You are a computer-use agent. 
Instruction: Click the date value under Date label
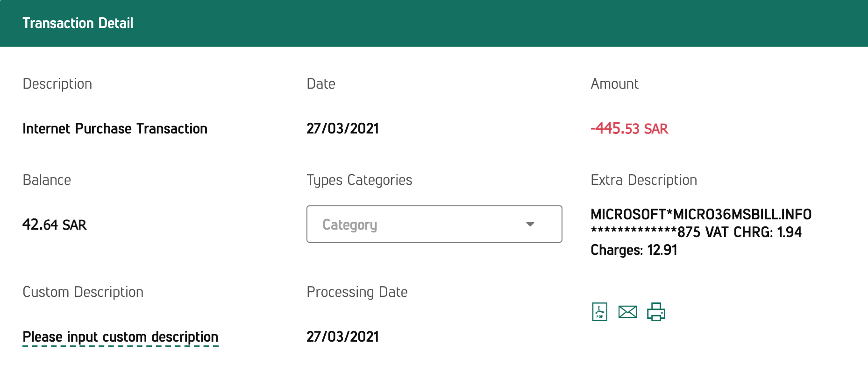click(x=342, y=128)
